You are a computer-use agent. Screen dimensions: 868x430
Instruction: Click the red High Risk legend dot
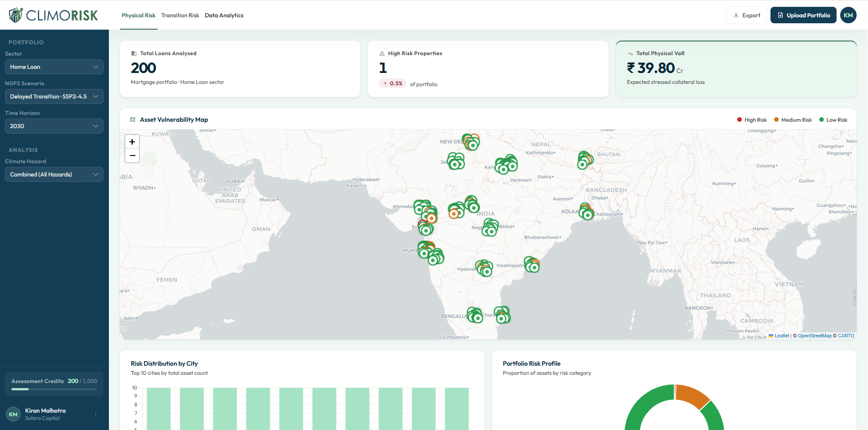pyautogui.click(x=740, y=119)
